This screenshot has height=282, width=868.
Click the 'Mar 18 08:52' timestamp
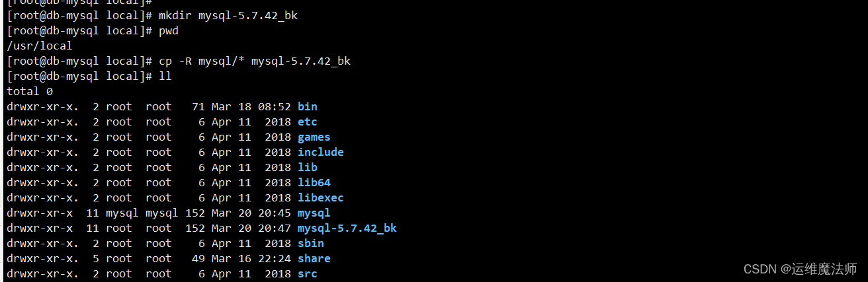tap(251, 106)
